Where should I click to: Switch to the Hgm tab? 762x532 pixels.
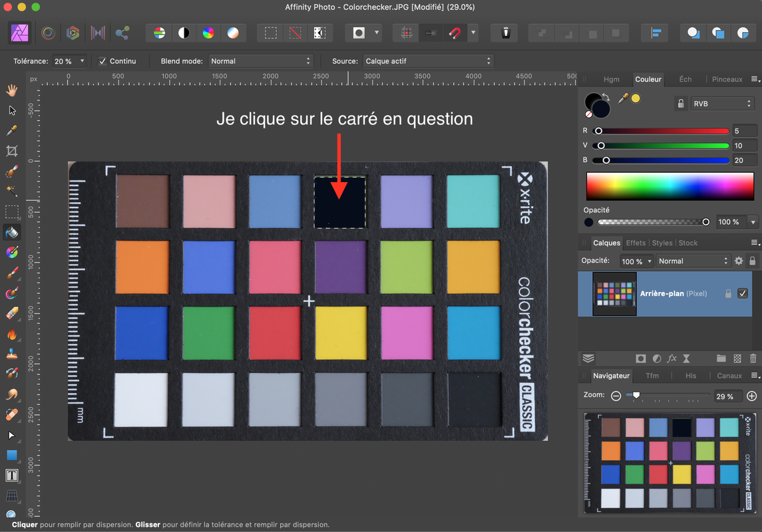coord(612,79)
